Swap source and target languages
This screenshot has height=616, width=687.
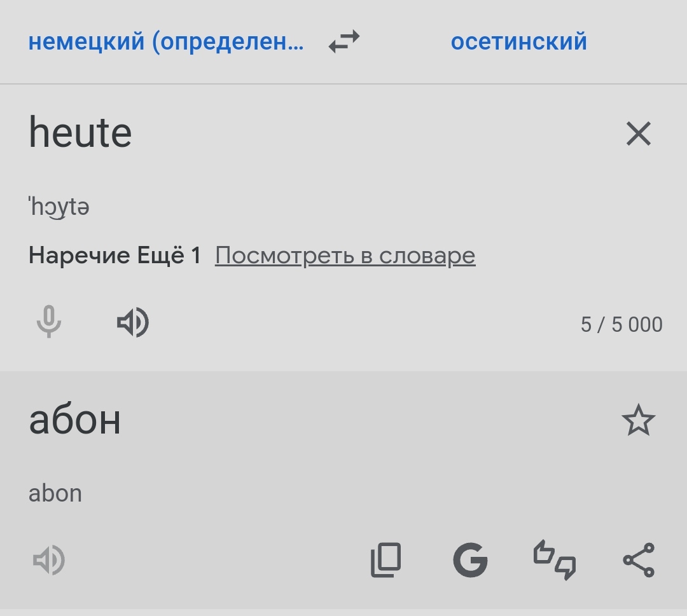click(344, 41)
